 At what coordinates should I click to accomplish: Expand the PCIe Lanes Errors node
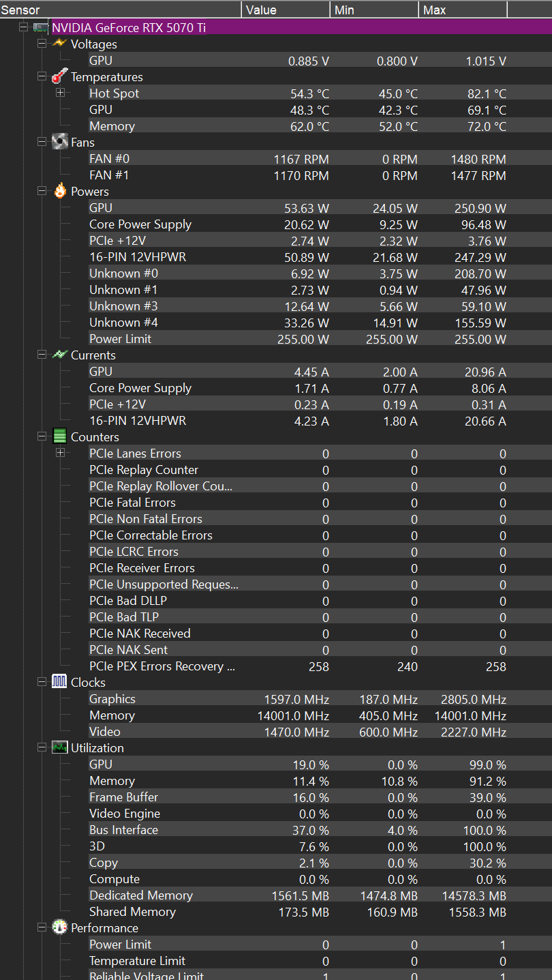point(60,453)
